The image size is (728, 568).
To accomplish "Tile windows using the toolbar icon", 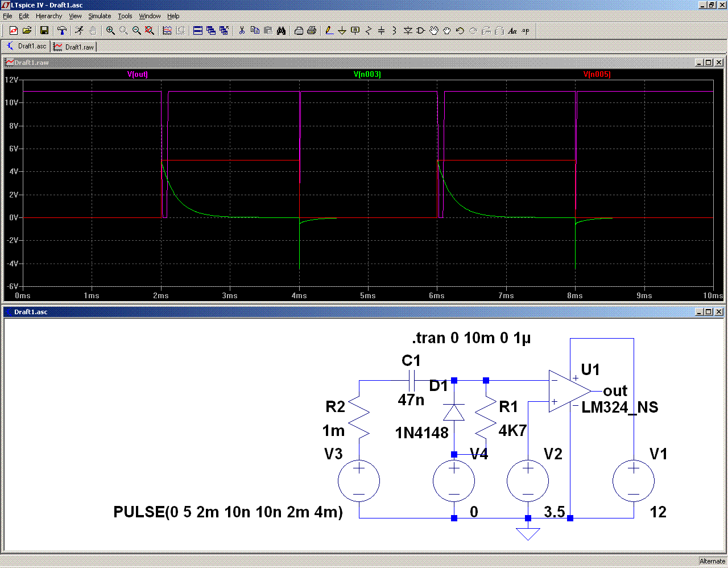I will (198, 31).
